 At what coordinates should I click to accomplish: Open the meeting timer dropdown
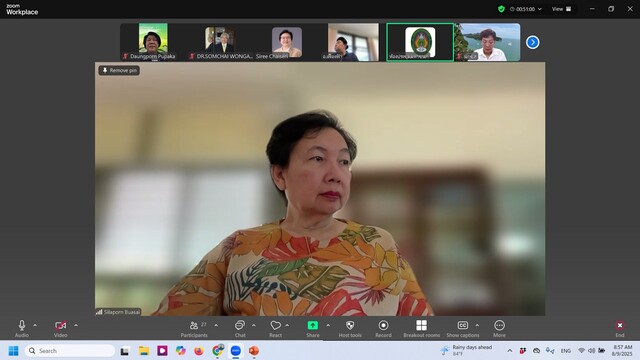(526, 9)
